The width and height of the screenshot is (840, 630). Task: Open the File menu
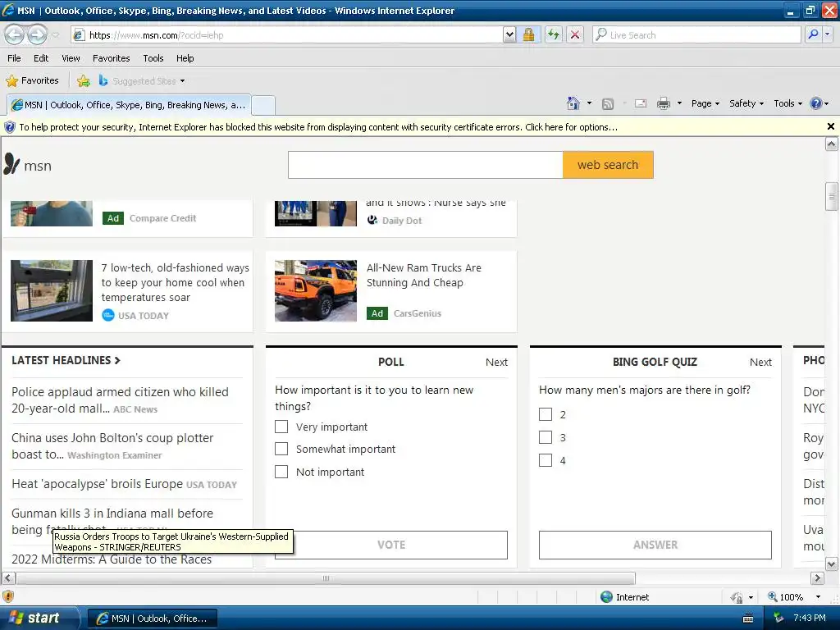[15, 58]
